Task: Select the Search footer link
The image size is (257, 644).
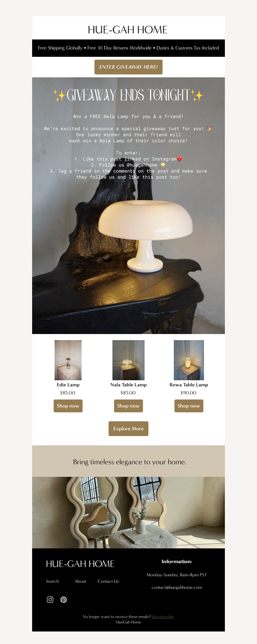Action: pos(52,581)
